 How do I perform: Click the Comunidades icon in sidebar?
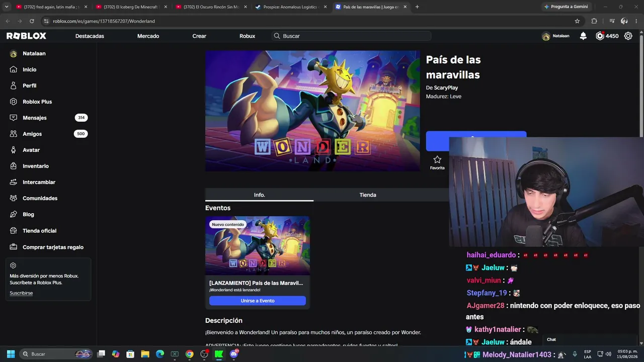click(x=14, y=198)
